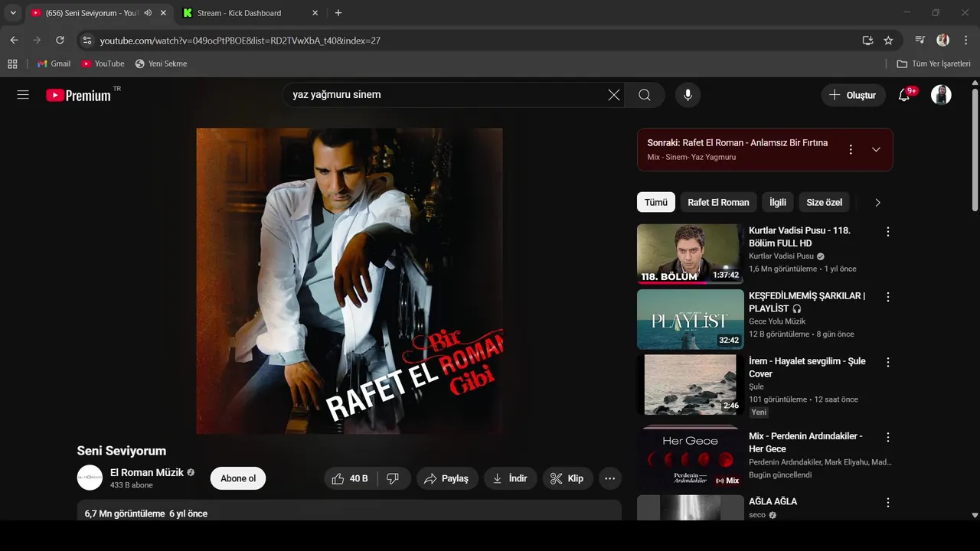Reload the page in browser

click(60, 40)
